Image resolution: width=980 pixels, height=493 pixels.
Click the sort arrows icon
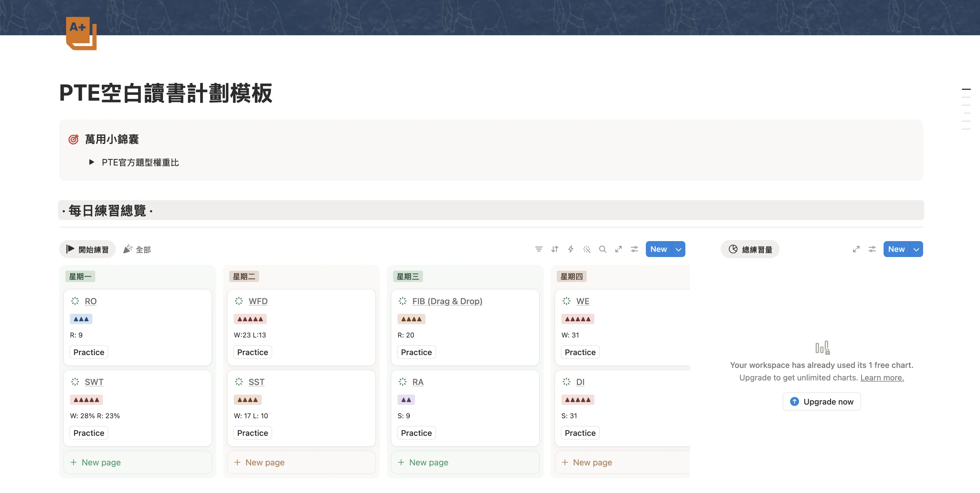(555, 249)
